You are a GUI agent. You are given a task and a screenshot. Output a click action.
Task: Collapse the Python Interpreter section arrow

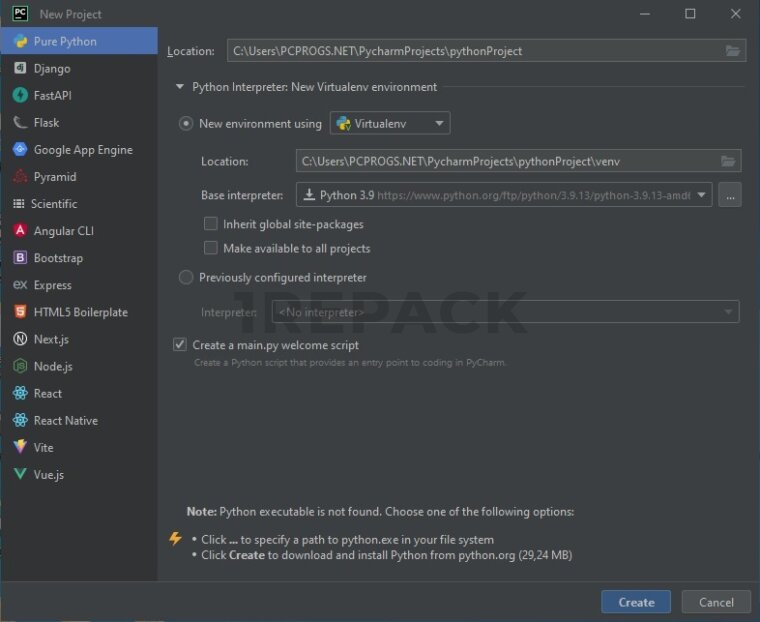click(x=180, y=87)
